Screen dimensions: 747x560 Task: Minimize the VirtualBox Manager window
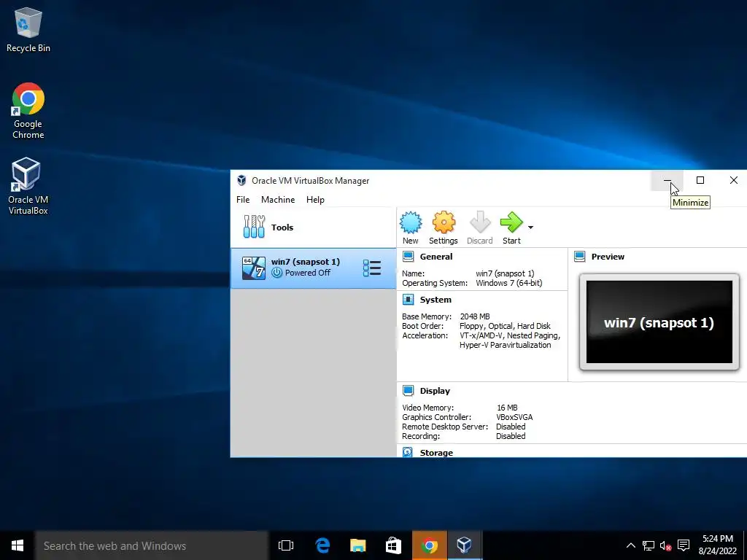click(667, 181)
